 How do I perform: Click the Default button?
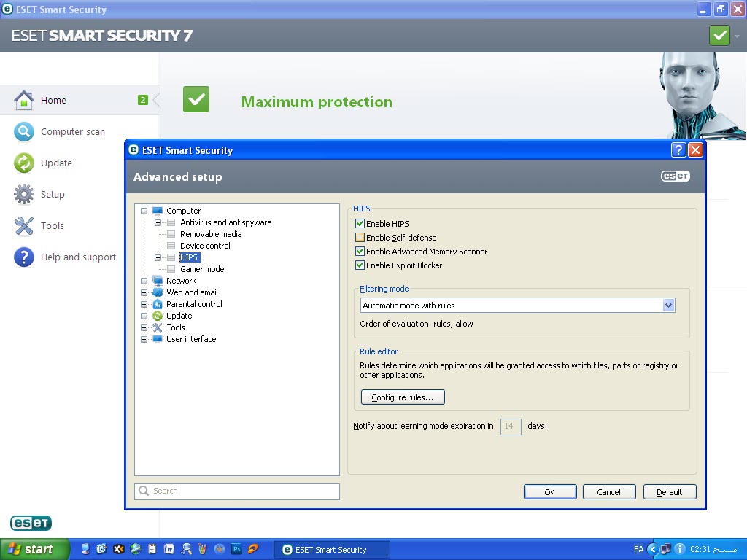tap(670, 492)
